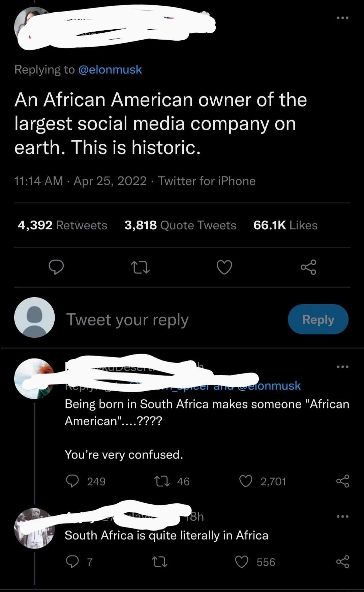View the 3,818 Quote Tweets list
364x592 pixels.
(180, 225)
